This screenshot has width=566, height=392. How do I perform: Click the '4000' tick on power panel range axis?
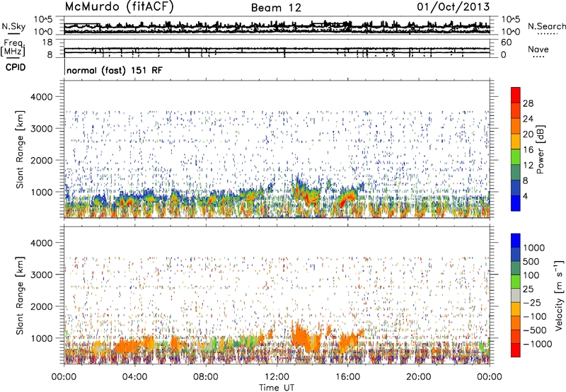(42, 97)
